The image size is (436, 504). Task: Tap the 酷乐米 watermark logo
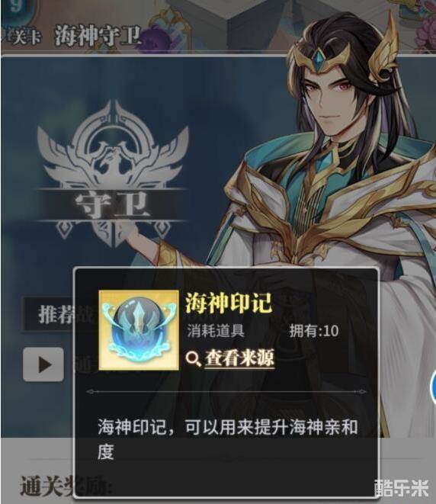[x=402, y=488]
